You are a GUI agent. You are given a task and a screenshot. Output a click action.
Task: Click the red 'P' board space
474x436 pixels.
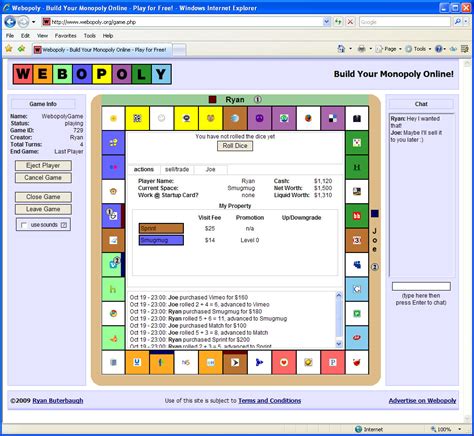point(332,362)
